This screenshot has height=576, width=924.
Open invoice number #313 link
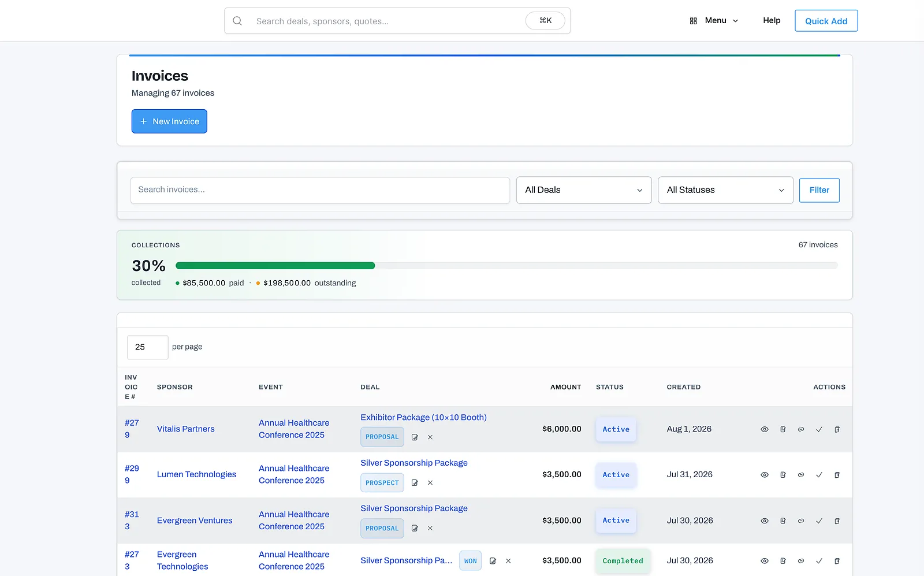click(x=132, y=521)
